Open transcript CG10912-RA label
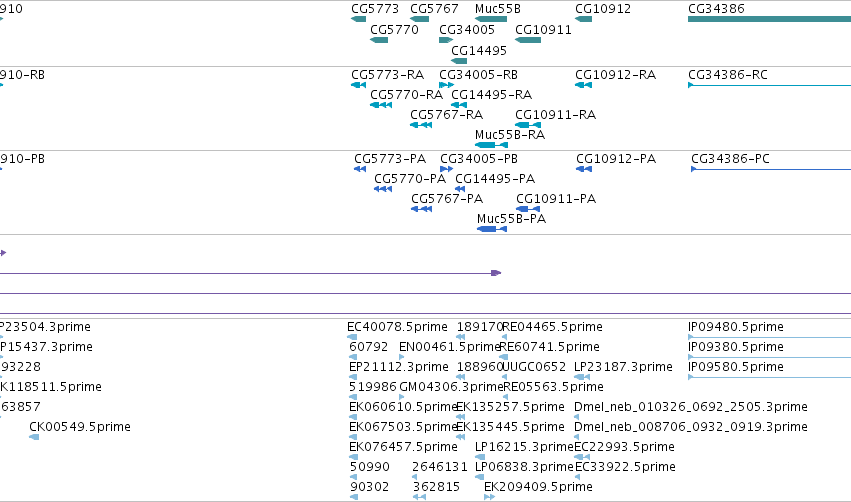 pyautogui.click(x=615, y=74)
